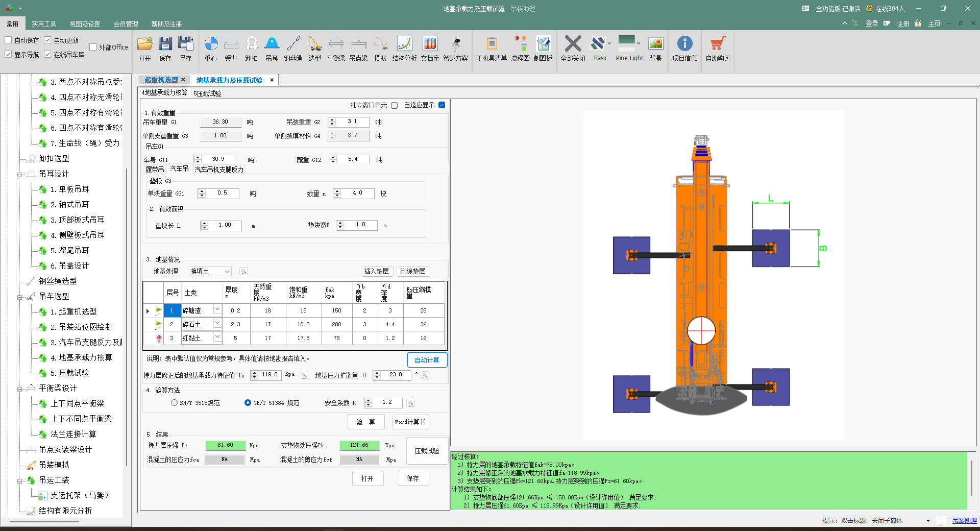Collapse the 吊耳设计 tree node

pos(19,174)
